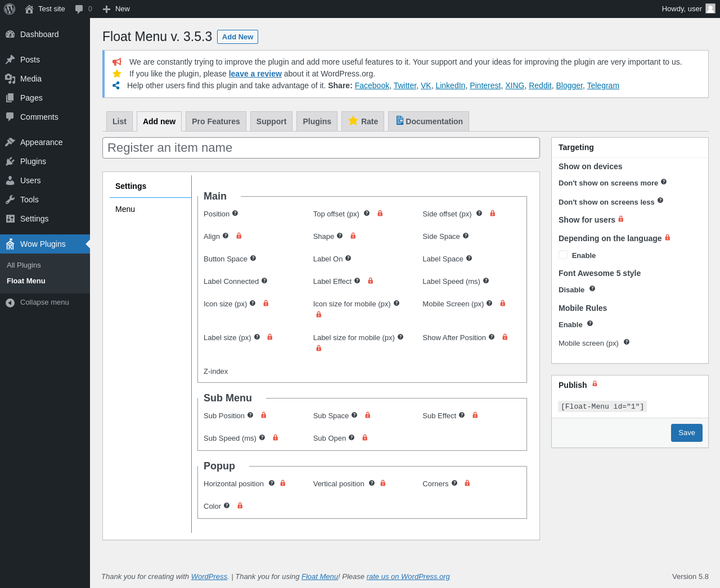Image resolution: width=720 pixels, height=588 pixels.
Task: Click the help icon next to Side Space
Action: [x=466, y=236]
